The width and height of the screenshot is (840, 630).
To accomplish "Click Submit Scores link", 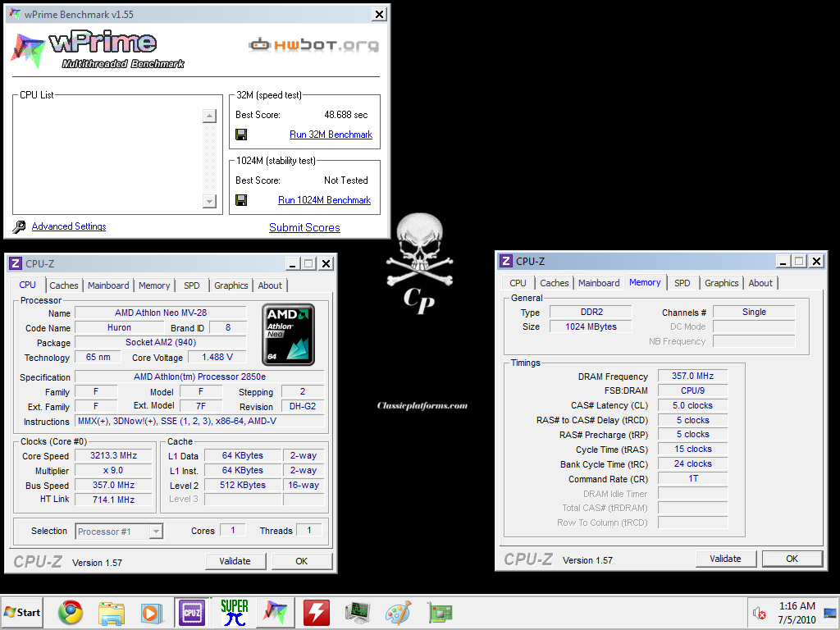I will (x=304, y=228).
